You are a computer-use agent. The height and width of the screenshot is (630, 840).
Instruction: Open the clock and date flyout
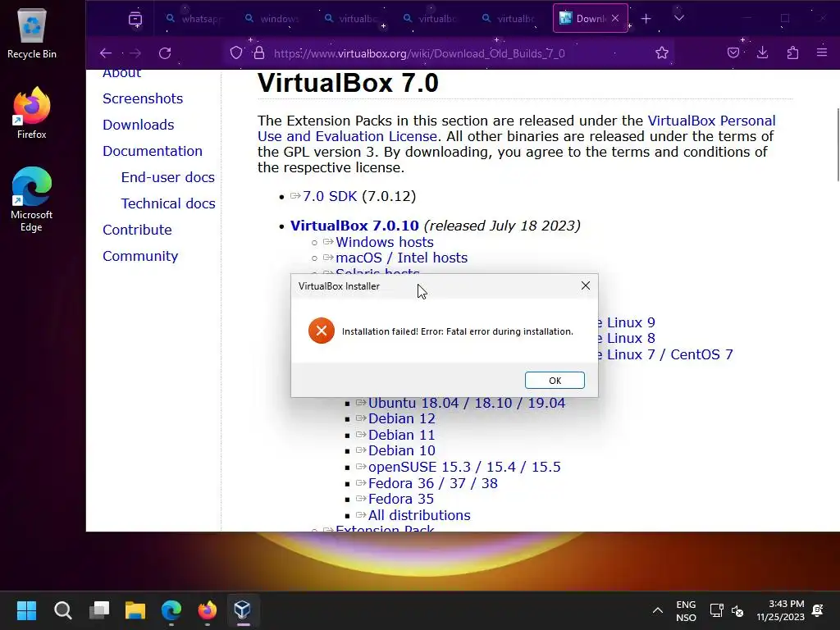click(781, 610)
